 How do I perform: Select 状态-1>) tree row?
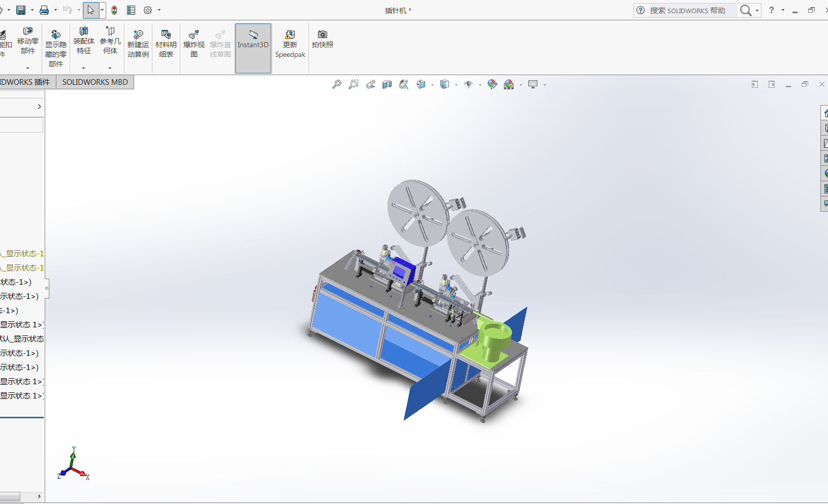16,282
